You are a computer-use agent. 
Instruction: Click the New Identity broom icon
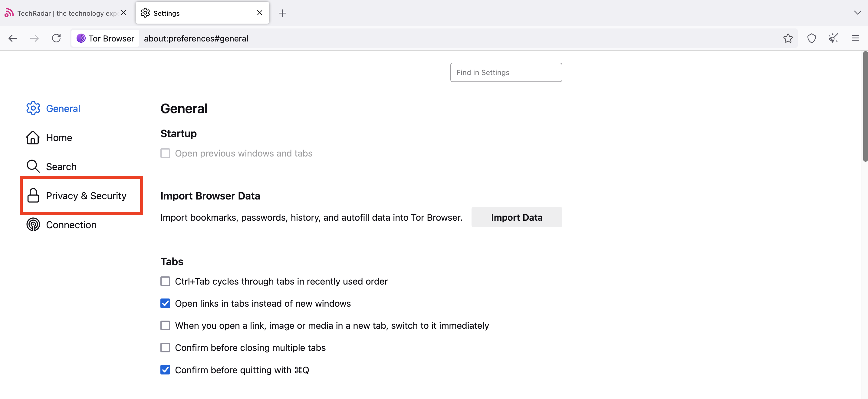(833, 38)
